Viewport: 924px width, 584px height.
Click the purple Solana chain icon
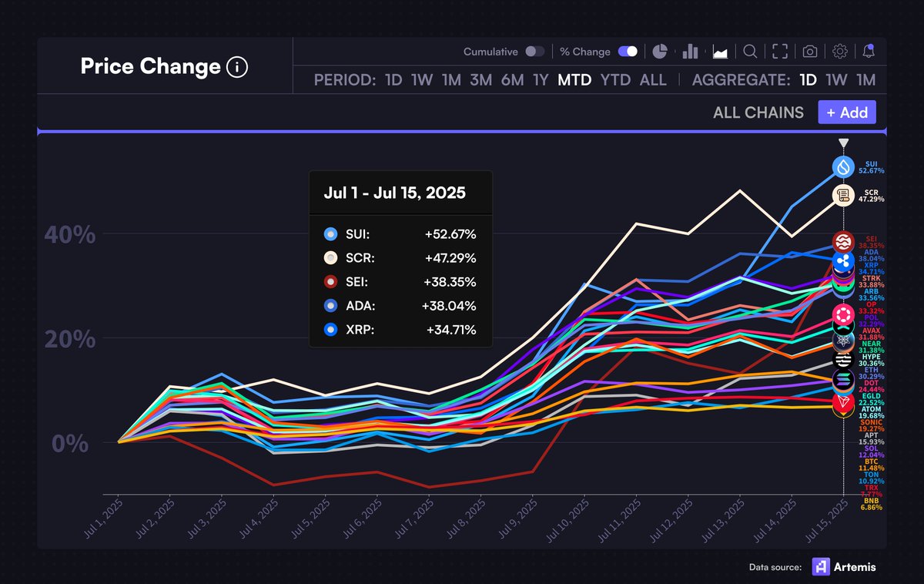tap(843, 378)
